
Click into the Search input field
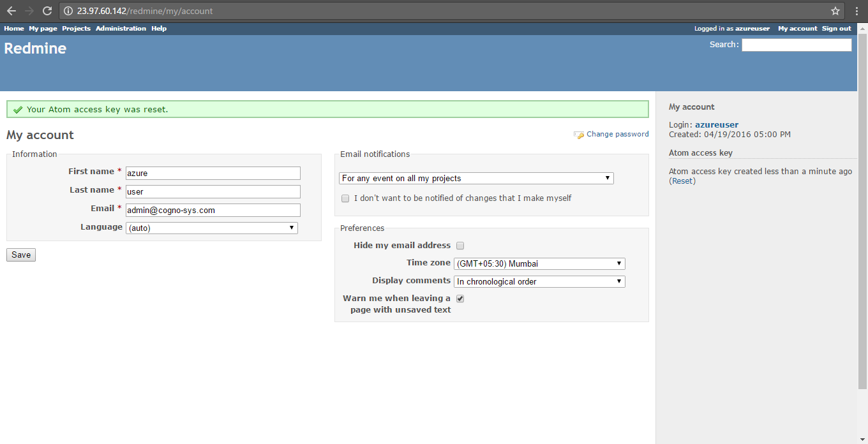(x=796, y=45)
